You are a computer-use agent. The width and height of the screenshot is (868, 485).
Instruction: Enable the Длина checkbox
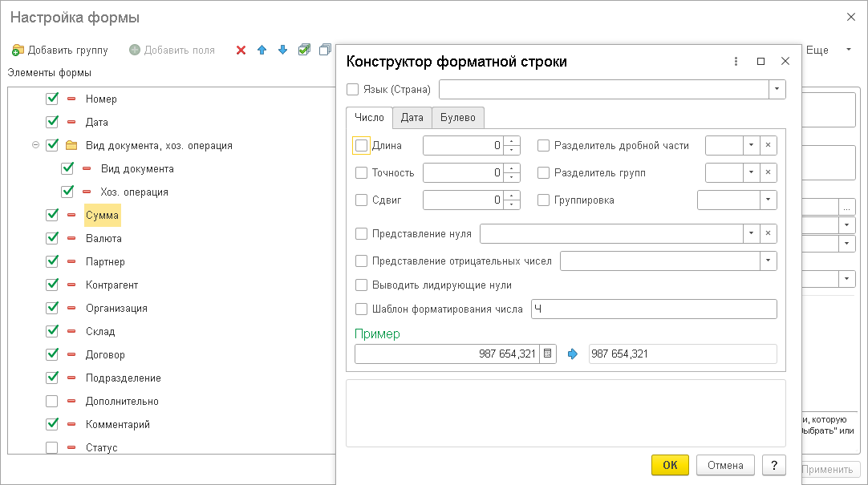click(x=361, y=146)
